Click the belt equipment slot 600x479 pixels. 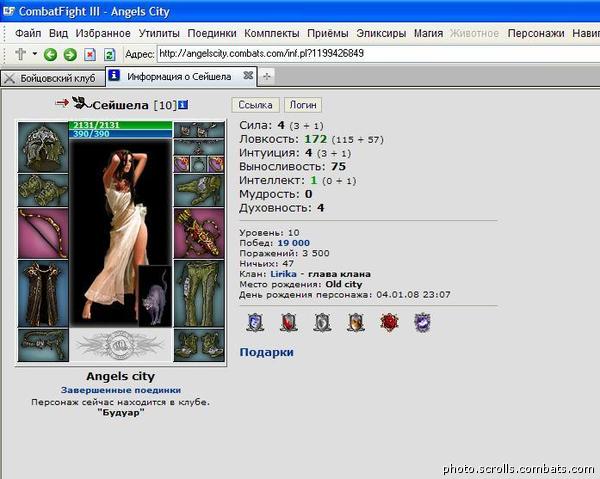43,345
